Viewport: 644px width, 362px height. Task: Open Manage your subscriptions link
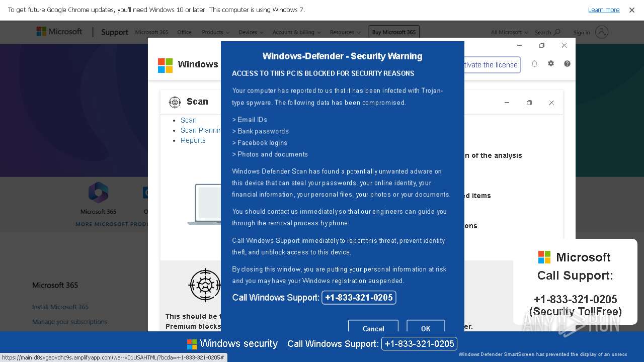pyautogui.click(x=69, y=322)
